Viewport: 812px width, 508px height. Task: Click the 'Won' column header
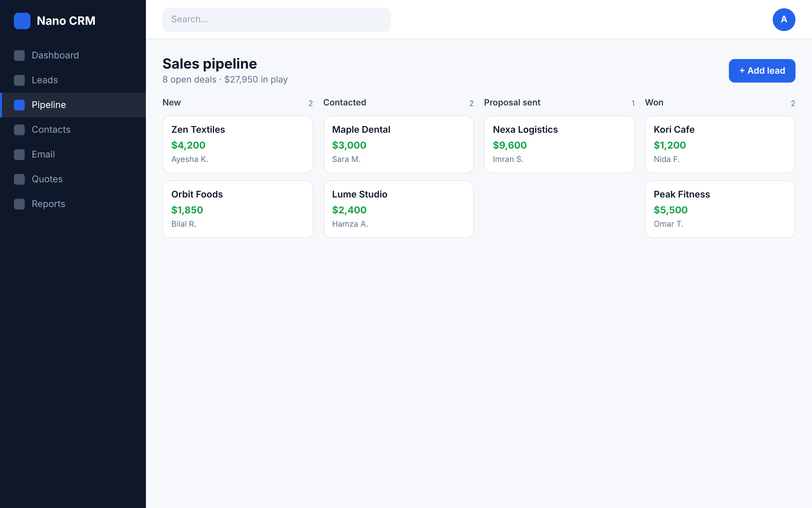tap(654, 103)
